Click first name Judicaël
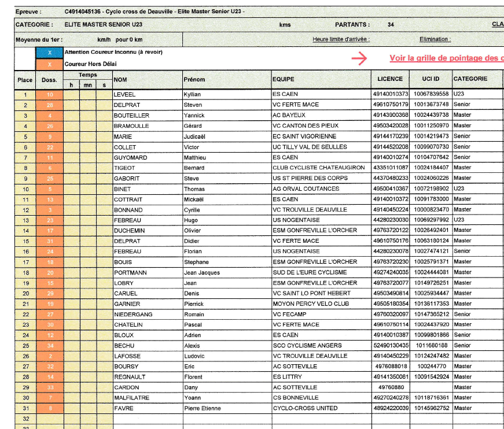The height and width of the screenshot is (429, 504). [x=194, y=136]
